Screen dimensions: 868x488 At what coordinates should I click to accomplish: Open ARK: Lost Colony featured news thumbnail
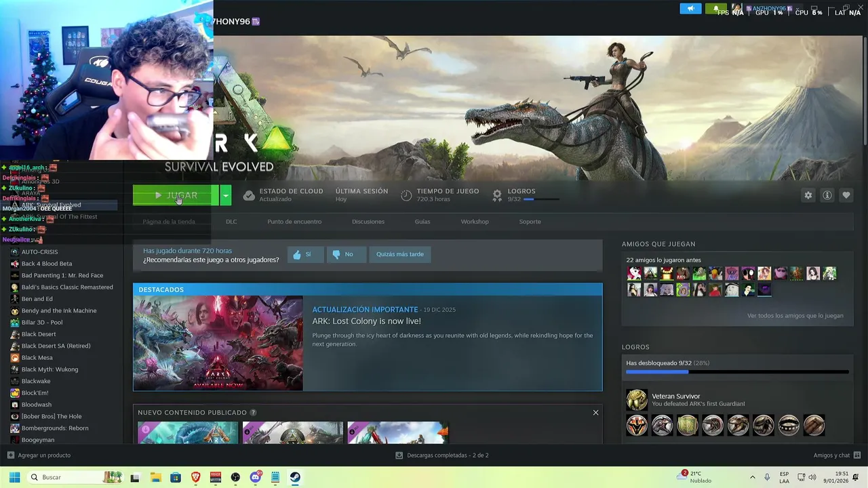[218, 343]
